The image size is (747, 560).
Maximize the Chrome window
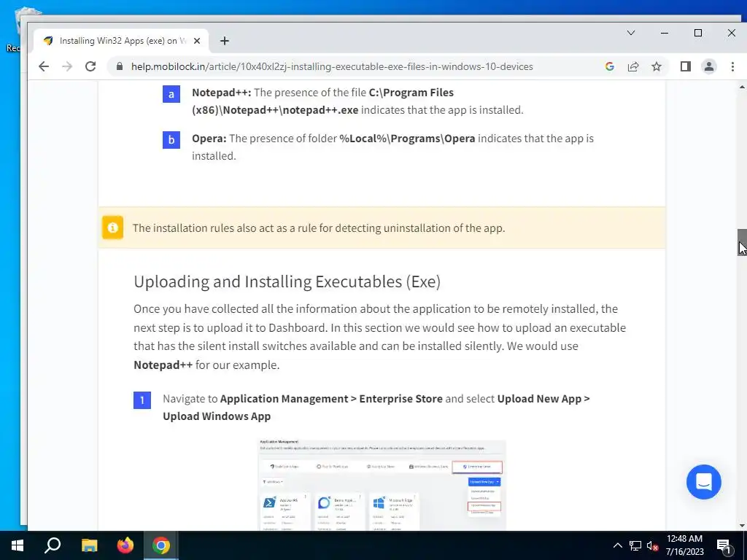point(698,33)
